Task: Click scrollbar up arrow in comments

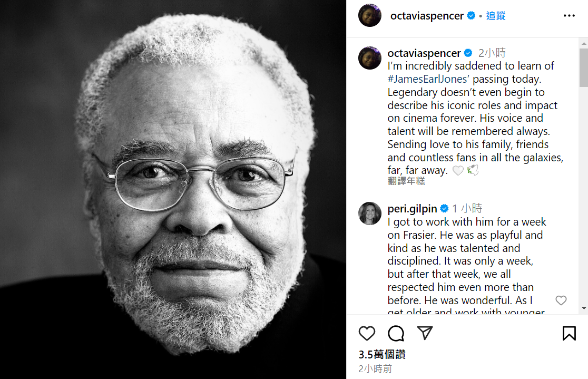Action: pyautogui.click(x=583, y=43)
